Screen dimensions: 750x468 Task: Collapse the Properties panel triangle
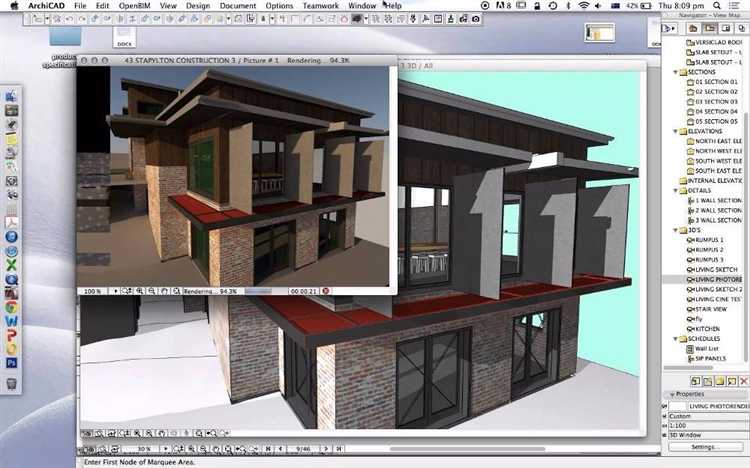672,394
